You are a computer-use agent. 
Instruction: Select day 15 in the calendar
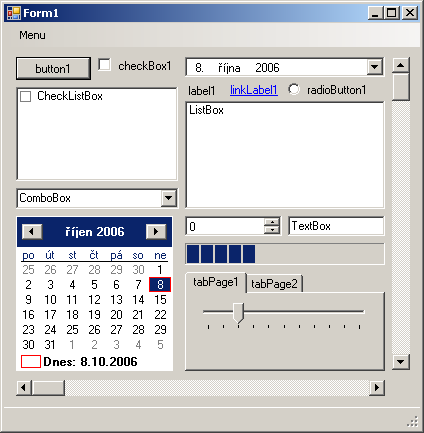click(160, 300)
